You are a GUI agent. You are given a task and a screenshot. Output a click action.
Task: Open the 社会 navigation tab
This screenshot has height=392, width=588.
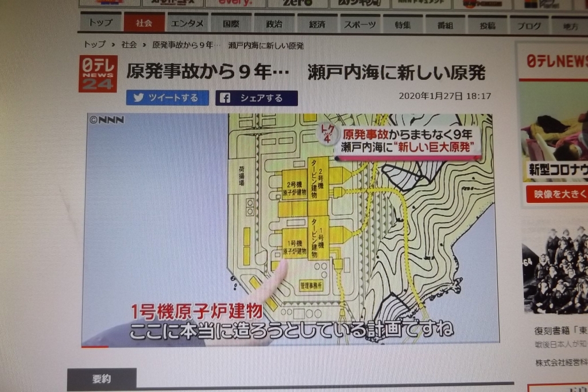click(x=144, y=24)
